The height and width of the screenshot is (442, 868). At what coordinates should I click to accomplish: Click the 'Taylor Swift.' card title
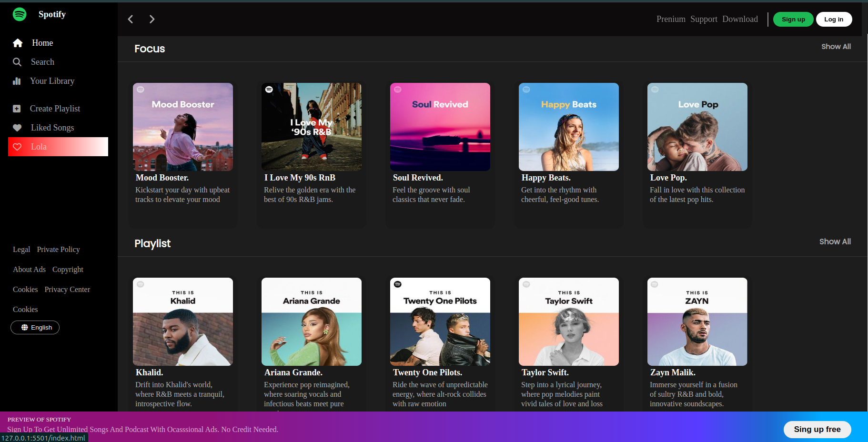tap(545, 372)
